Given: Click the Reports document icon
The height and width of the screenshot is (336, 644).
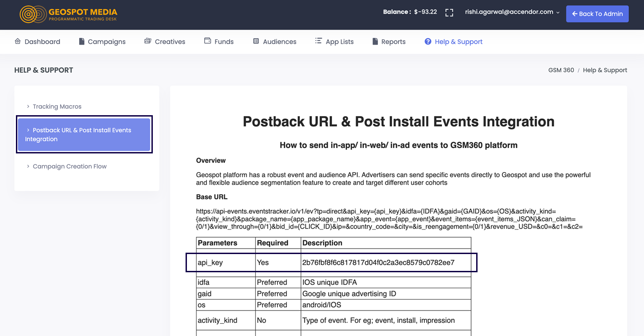Looking at the screenshot, I should click(375, 41).
